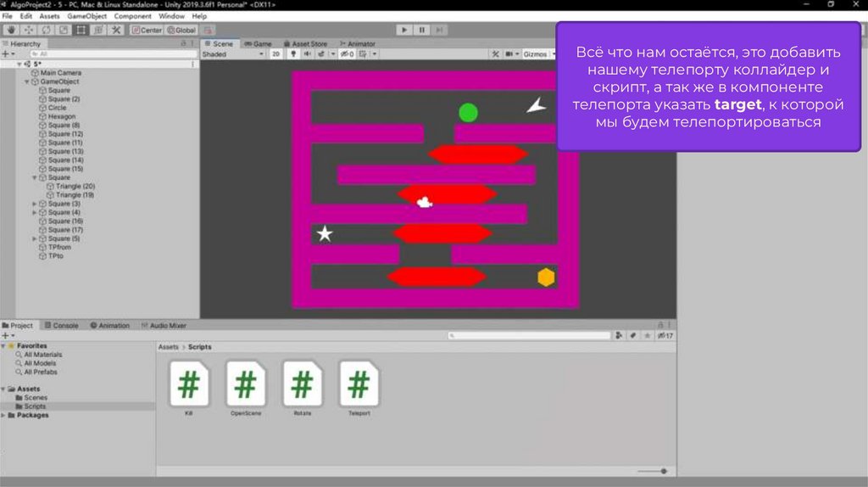Select Main Camera in Hierarchy
The image size is (868, 487).
coord(60,73)
